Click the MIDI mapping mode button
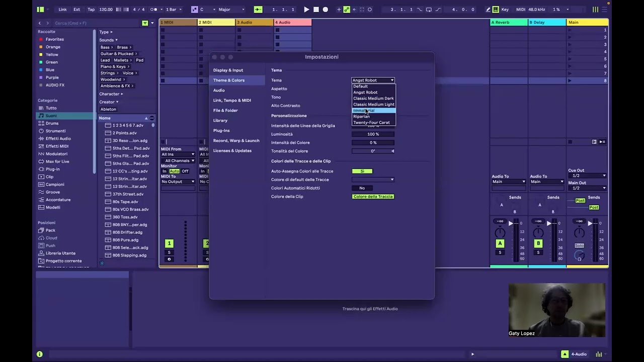644x362 pixels. click(521, 9)
